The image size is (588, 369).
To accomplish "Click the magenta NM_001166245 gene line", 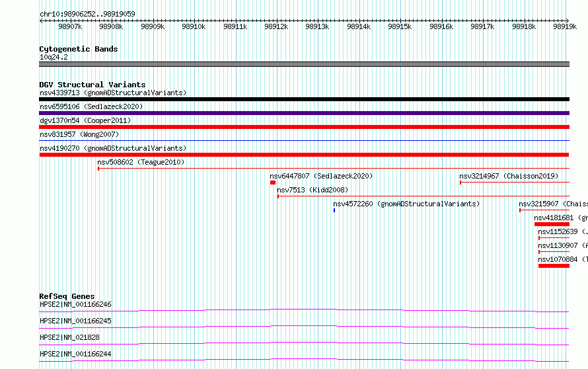I will [304, 327].
